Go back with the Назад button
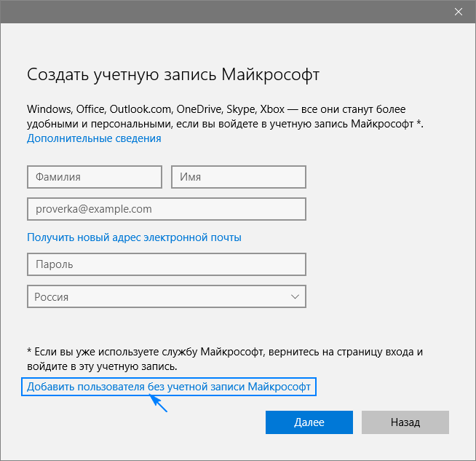The width and height of the screenshot is (476, 461). point(405,422)
